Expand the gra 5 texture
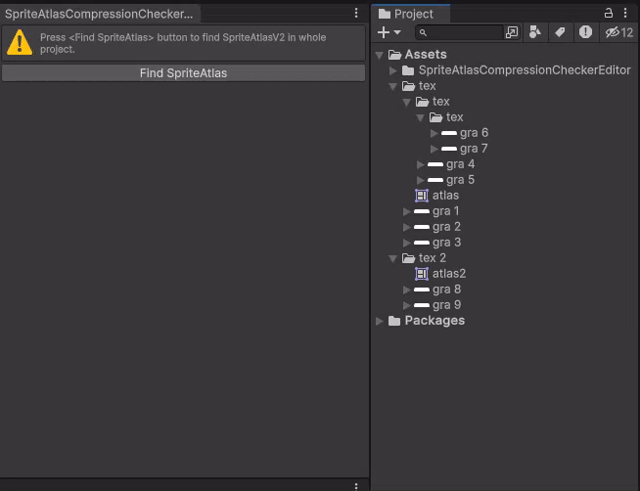 coord(420,180)
